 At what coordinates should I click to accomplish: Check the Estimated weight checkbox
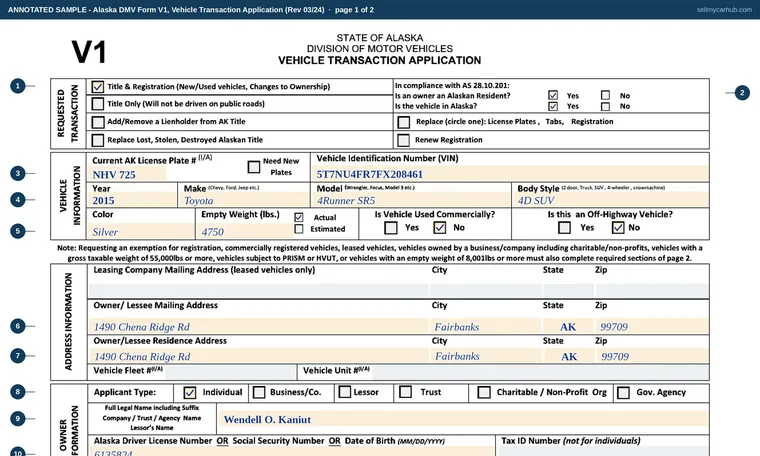coord(299,229)
